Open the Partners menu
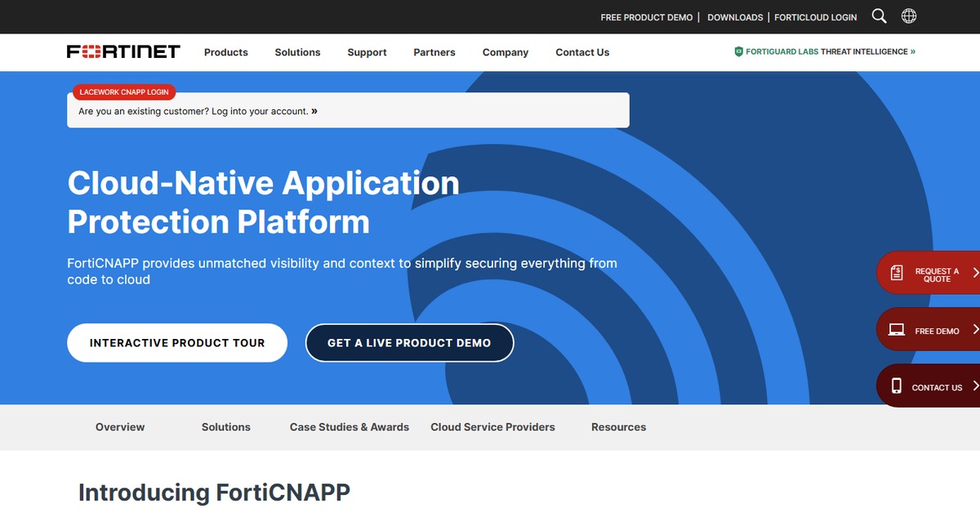 point(434,52)
